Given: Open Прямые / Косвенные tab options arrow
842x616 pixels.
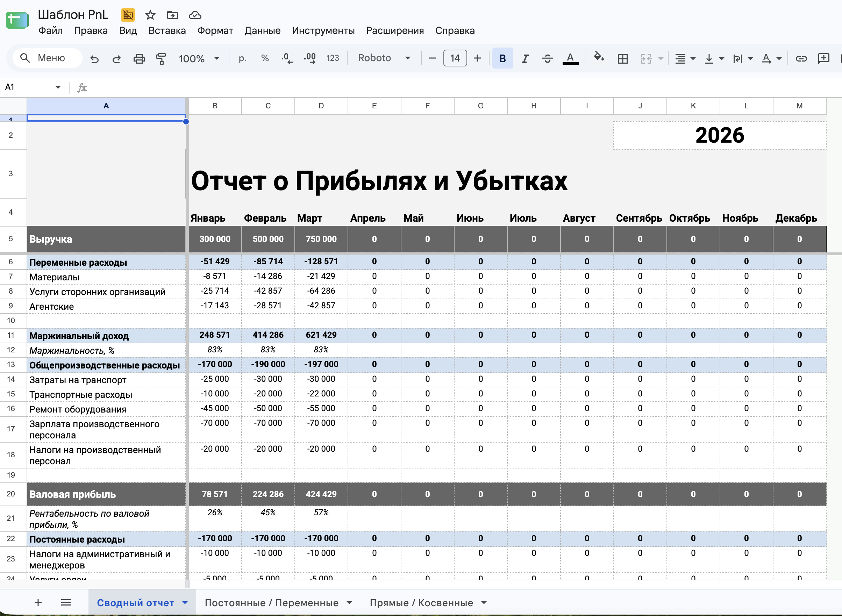Looking at the screenshot, I should (484, 603).
